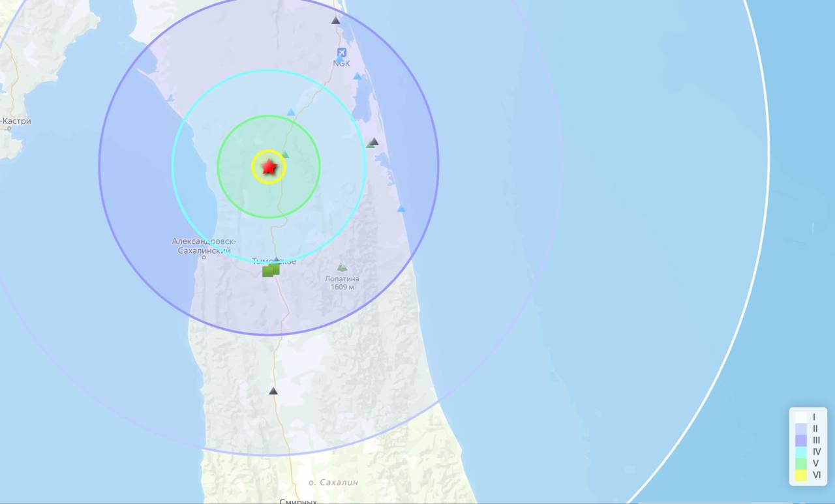Image resolution: width=835 pixels, height=504 pixels.
Task: Select the dark triangle marker north of Smirnykh
Action: [273, 391]
